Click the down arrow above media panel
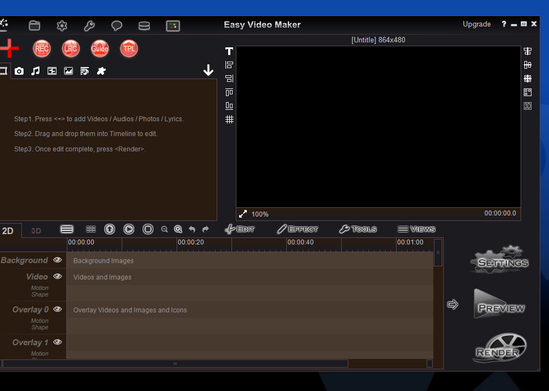 click(x=208, y=70)
